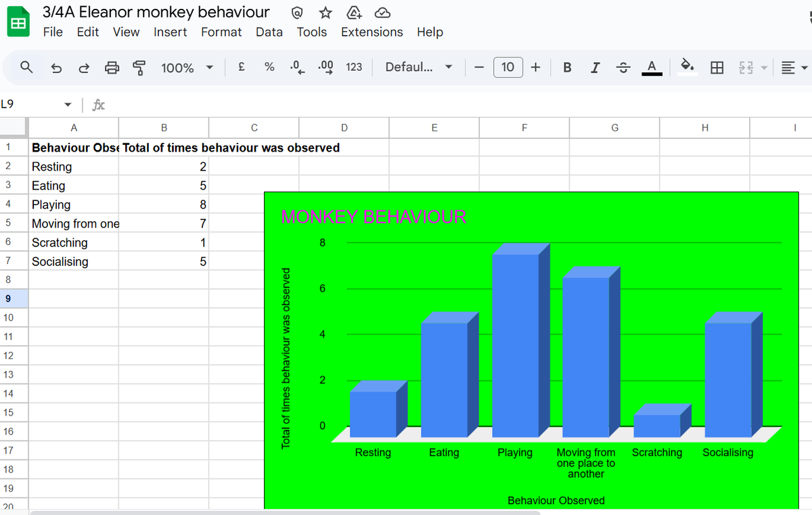The image size is (812, 515).
Task: Open the Insert menu
Action: point(171,32)
